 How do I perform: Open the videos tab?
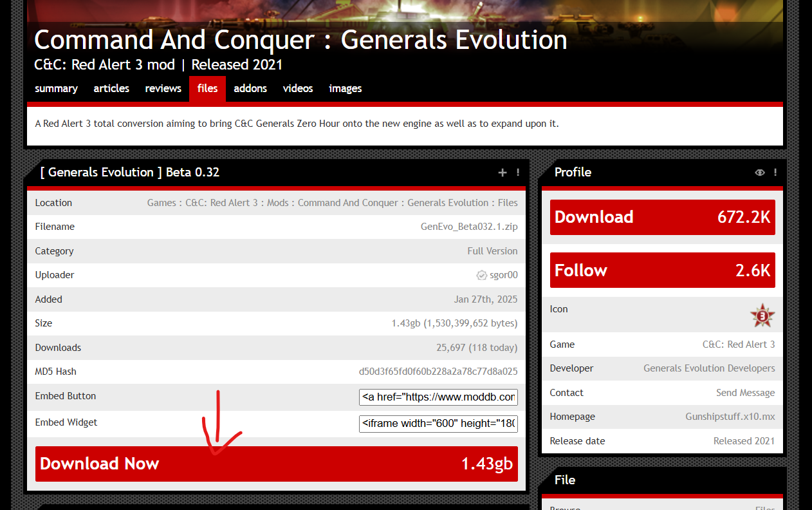pyautogui.click(x=298, y=89)
